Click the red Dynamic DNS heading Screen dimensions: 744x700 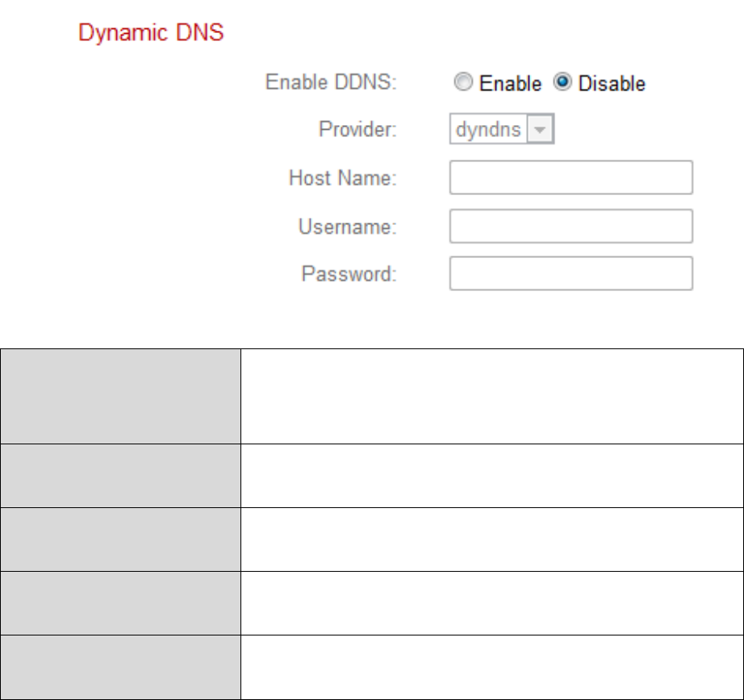tap(151, 35)
